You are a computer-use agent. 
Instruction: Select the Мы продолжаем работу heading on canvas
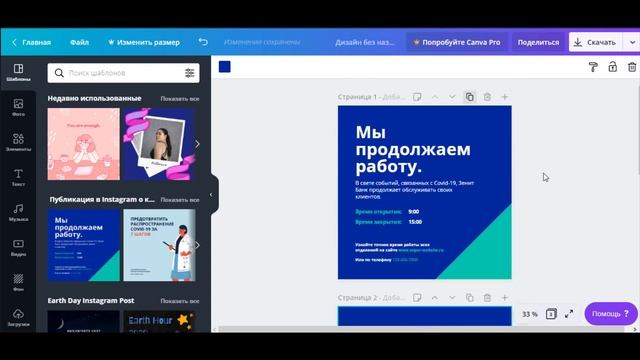coord(413,149)
